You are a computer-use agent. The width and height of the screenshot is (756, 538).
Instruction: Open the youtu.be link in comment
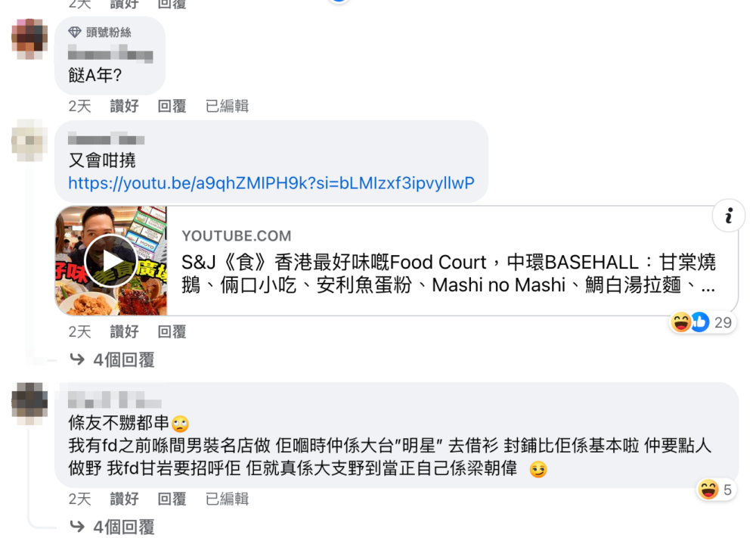tap(271, 183)
